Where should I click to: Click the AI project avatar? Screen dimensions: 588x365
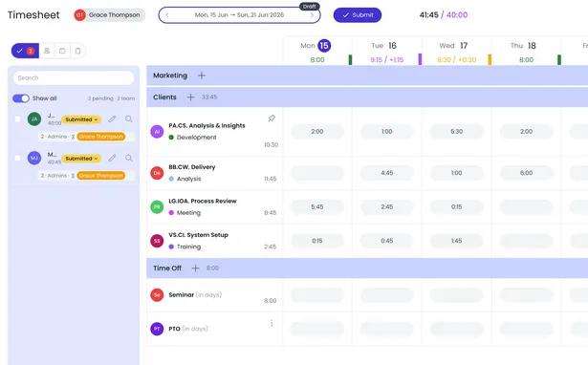[x=157, y=132]
